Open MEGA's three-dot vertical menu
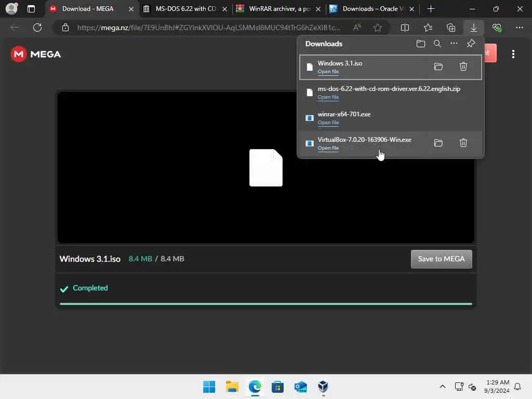The height and width of the screenshot is (399, 532). (513, 54)
